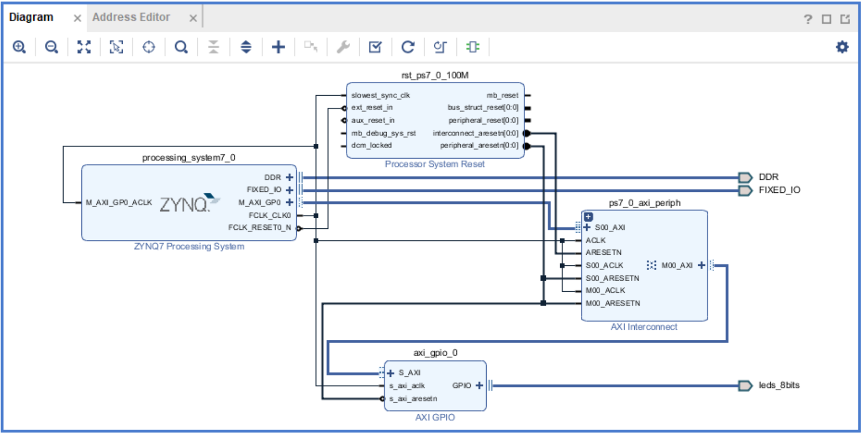Click the Validate Design checkmark icon
Screen dimensions: 868x436
[376, 47]
